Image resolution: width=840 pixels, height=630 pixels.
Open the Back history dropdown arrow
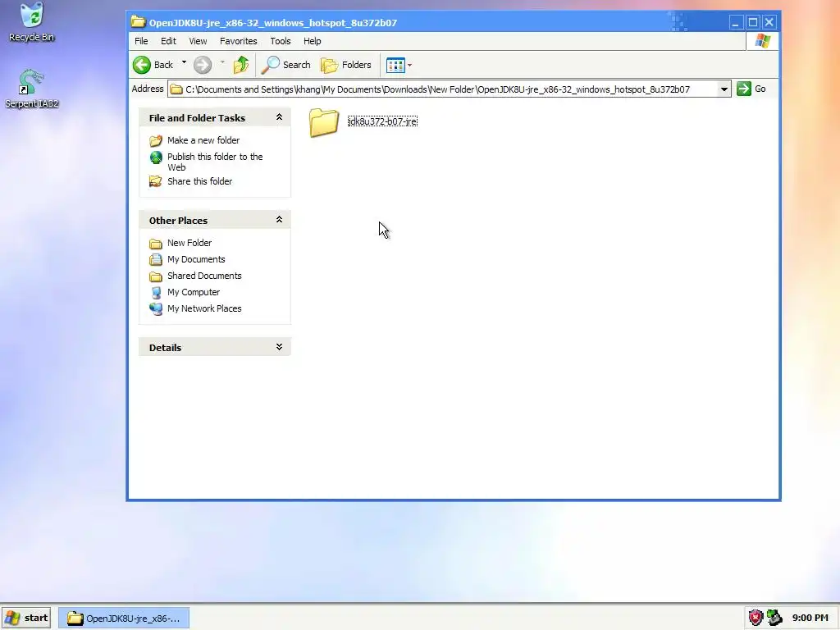coord(184,62)
